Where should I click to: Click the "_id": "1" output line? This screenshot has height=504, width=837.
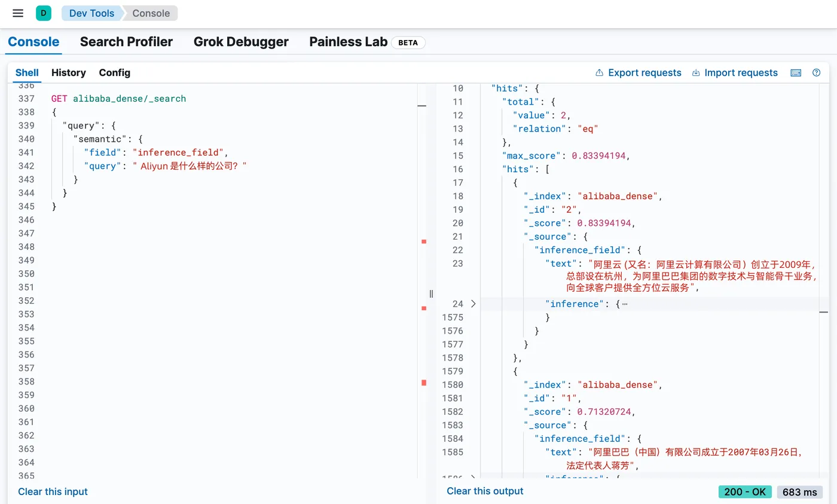tap(552, 398)
